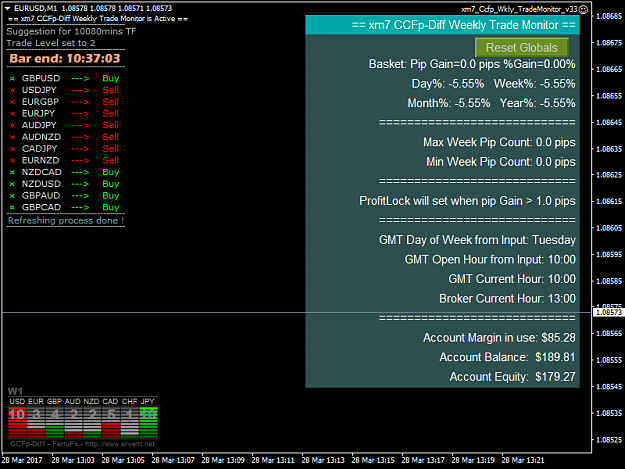Click the red marker icon next to EURGBP
Image resolution: width=625 pixels, height=469 pixels.
tap(12, 102)
